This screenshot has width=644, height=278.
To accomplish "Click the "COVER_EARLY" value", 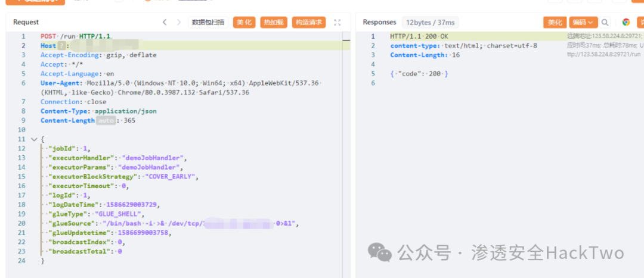I will (171, 177).
